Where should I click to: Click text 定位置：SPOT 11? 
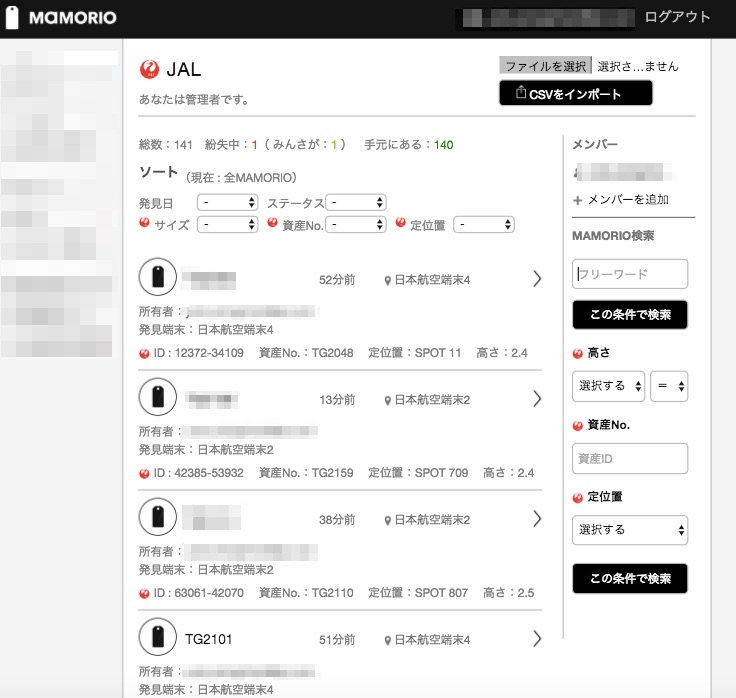pos(414,353)
